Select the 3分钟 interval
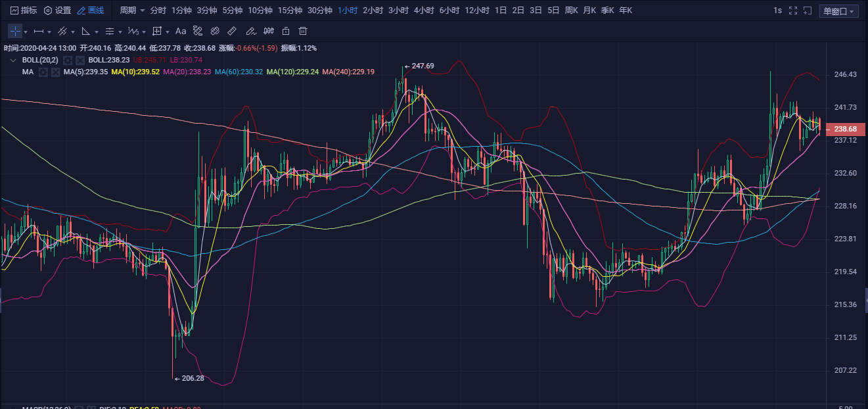 coord(207,11)
